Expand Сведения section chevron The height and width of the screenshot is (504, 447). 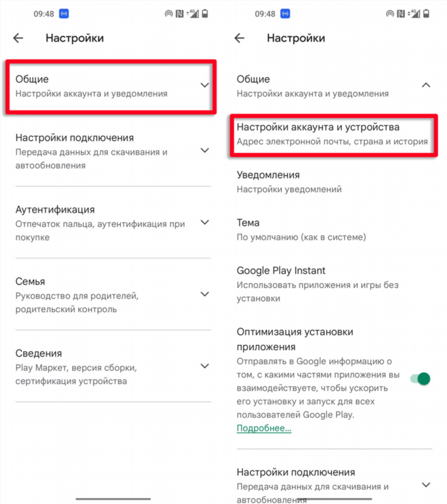204,366
